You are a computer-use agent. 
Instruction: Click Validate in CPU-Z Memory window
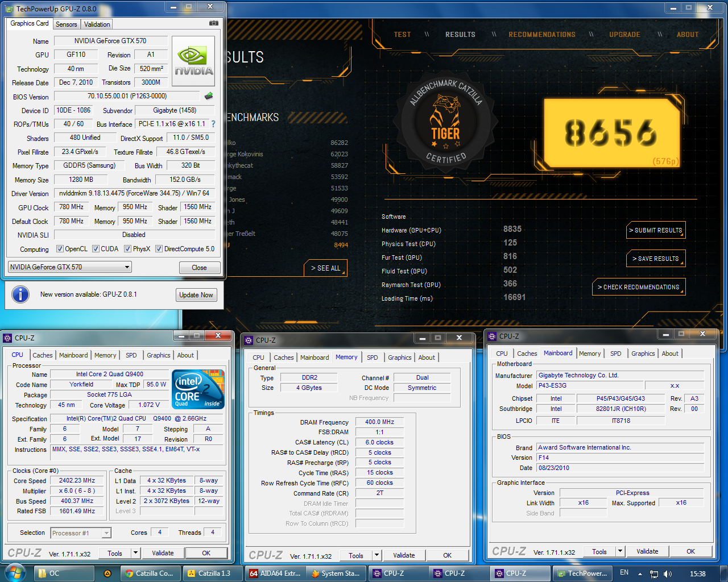(x=404, y=555)
